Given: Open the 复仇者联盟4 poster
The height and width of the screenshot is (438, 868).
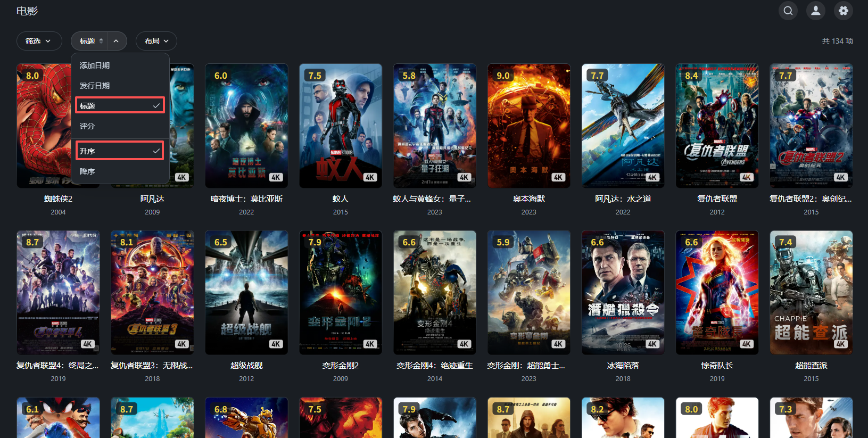Looking at the screenshot, I should [x=58, y=292].
